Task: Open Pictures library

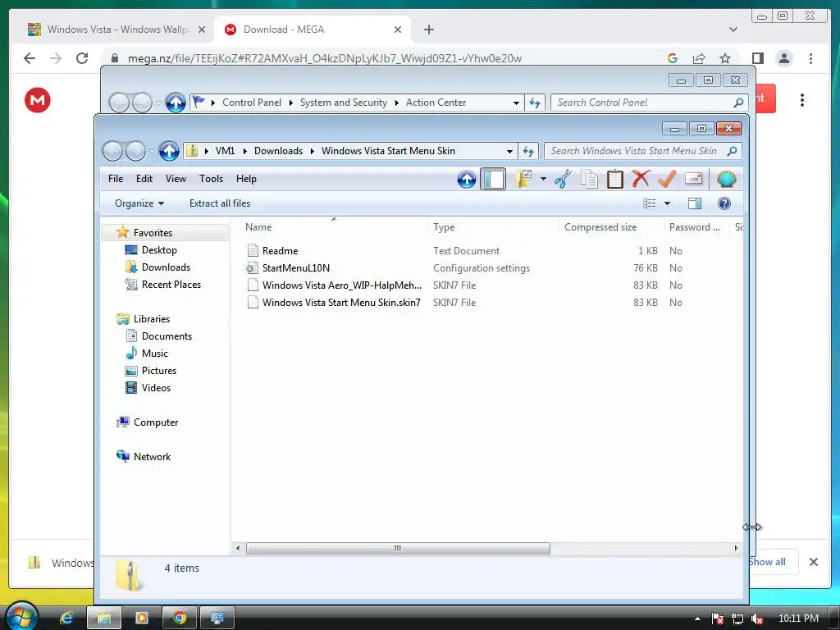Action: 159,370
